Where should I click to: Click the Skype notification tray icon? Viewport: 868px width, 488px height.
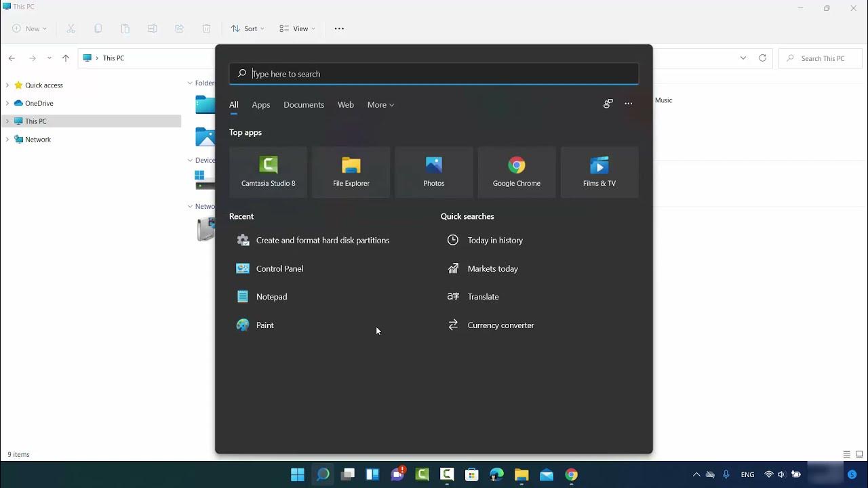(852, 474)
